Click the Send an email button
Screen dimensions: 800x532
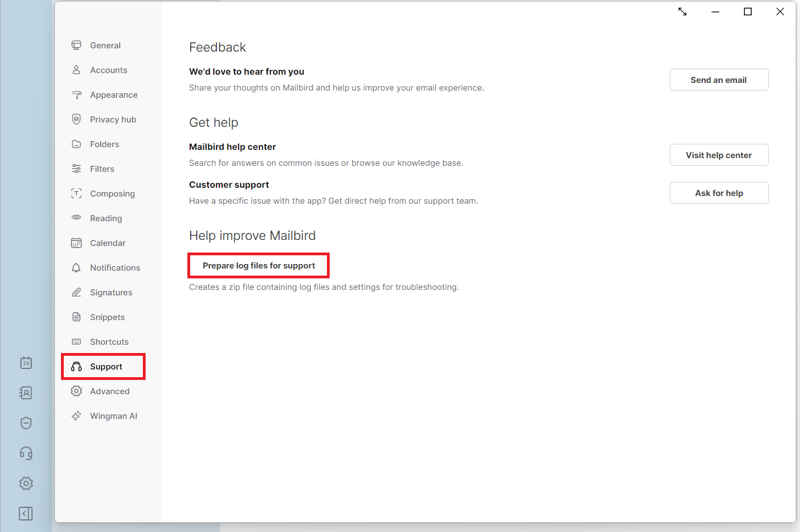click(719, 80)
